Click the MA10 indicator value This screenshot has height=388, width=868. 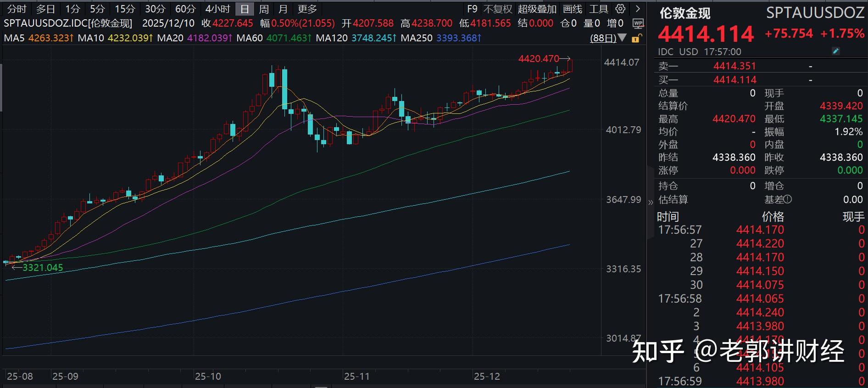click(x=130, y=38)
